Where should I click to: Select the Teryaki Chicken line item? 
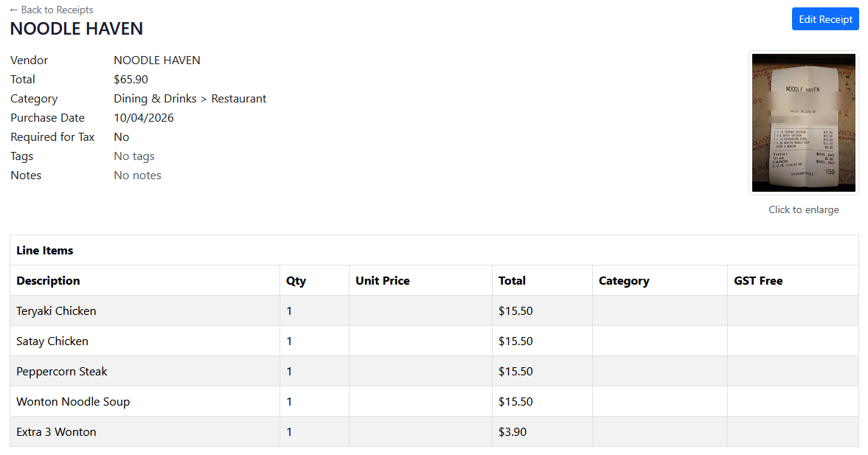click(x=56, y=310)
